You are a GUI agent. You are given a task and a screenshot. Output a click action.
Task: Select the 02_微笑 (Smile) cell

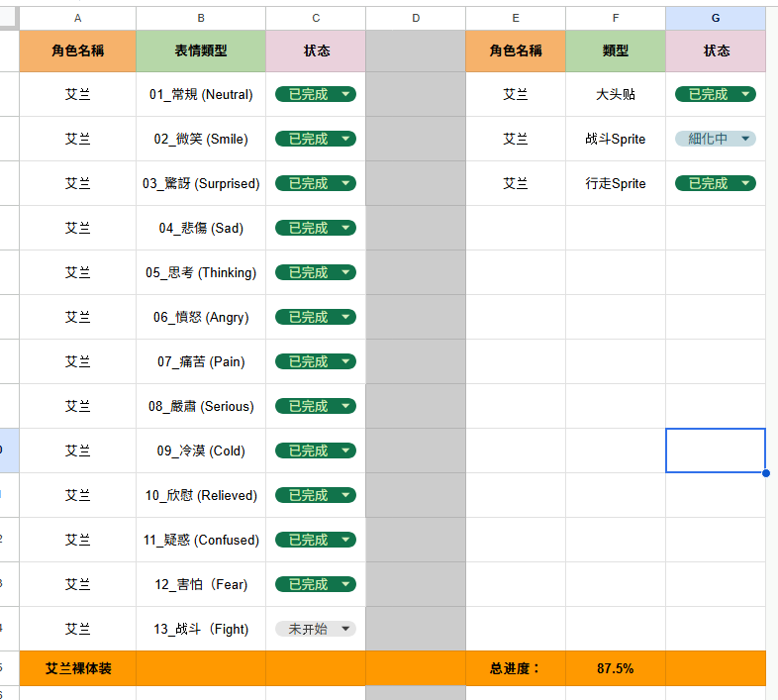pyautogui.click(x=201, y=139)
